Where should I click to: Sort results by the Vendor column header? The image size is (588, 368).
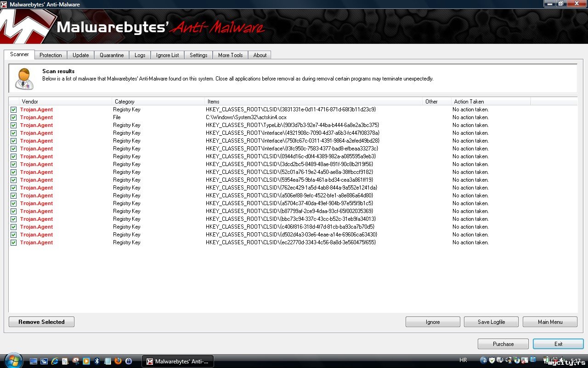66,102
